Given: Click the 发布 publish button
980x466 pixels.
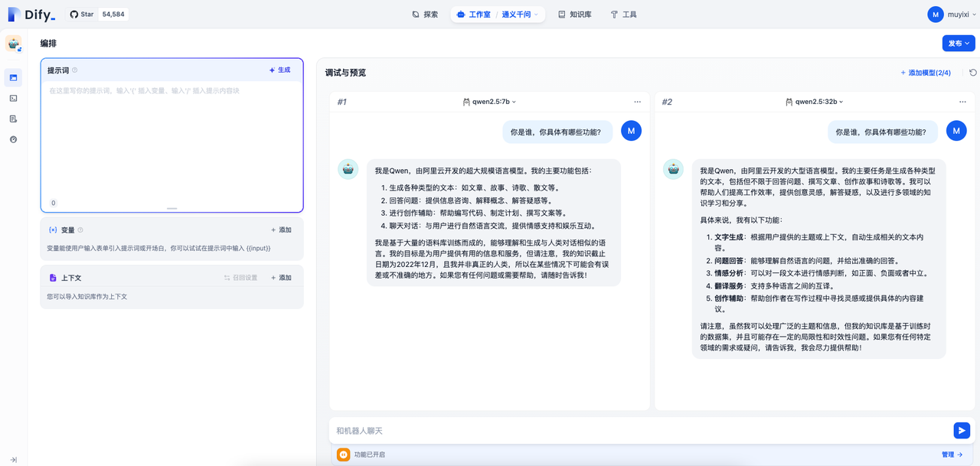Looking at the screenshot, I should [x=959, y=44].
